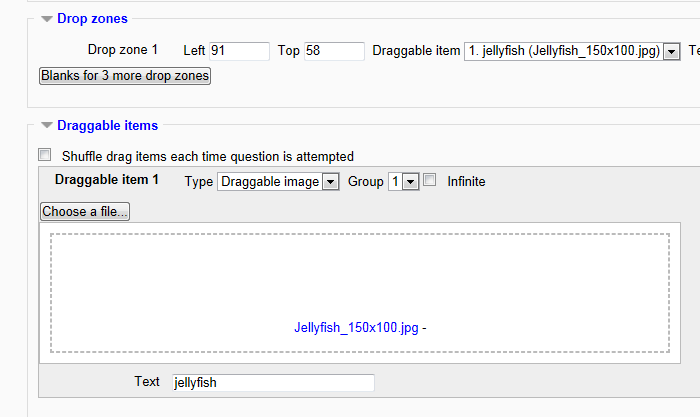Click the Infinite label text

click(466, 182)
